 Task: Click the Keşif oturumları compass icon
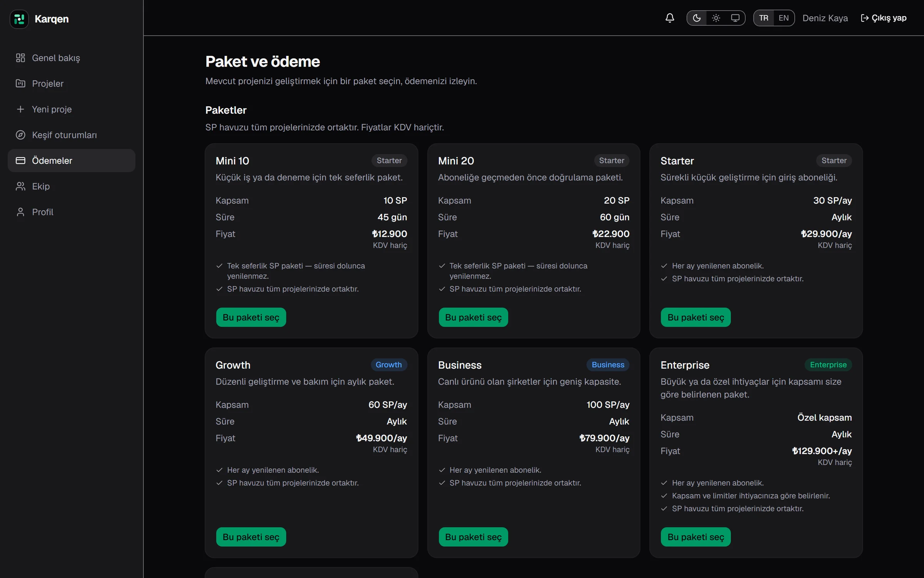click(20, 135)
